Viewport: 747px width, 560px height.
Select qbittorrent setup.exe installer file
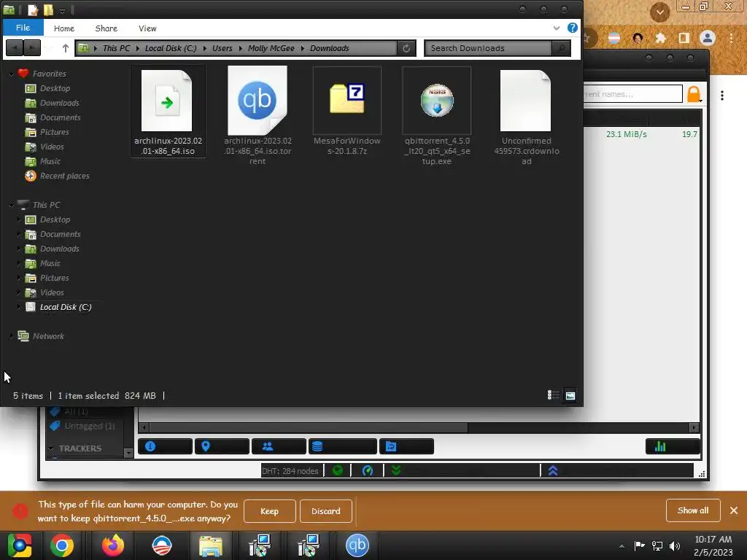[437, 116]
